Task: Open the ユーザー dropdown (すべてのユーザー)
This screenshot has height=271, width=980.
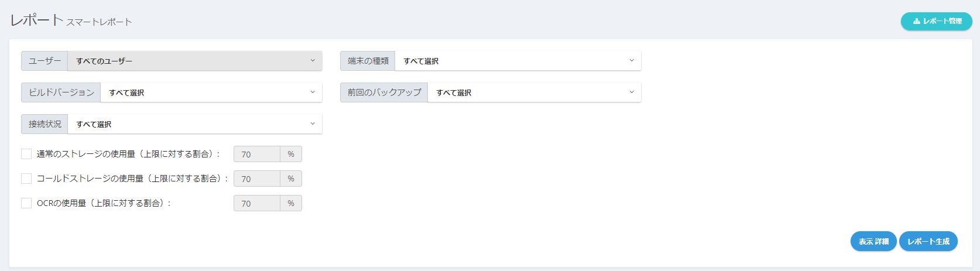Action: point(195,61)
